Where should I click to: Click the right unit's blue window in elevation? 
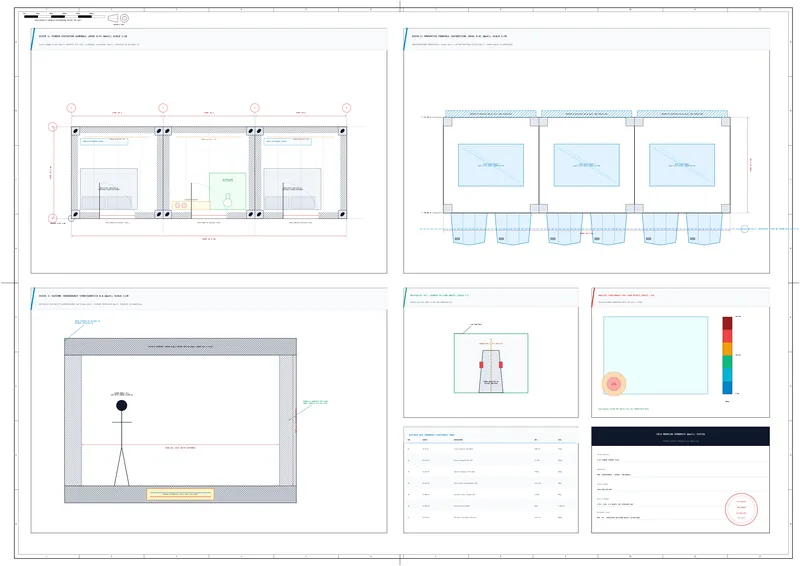coord(682,165)
